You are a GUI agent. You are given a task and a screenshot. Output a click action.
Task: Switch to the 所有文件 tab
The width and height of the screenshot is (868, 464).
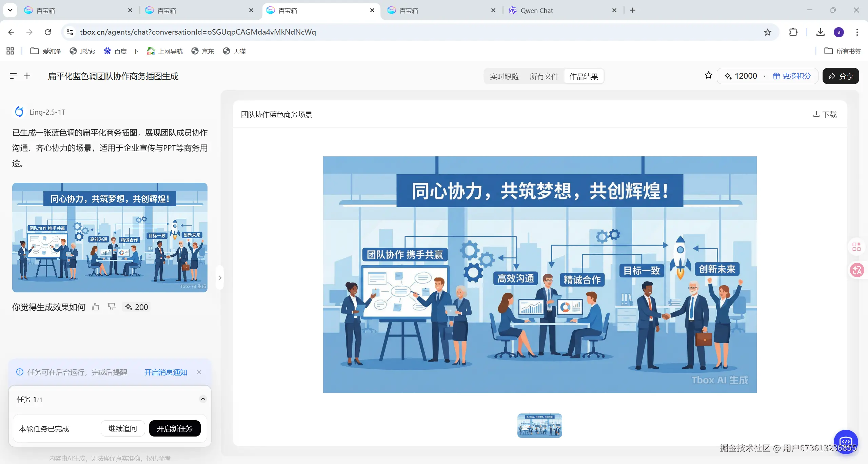coord(544,76)
